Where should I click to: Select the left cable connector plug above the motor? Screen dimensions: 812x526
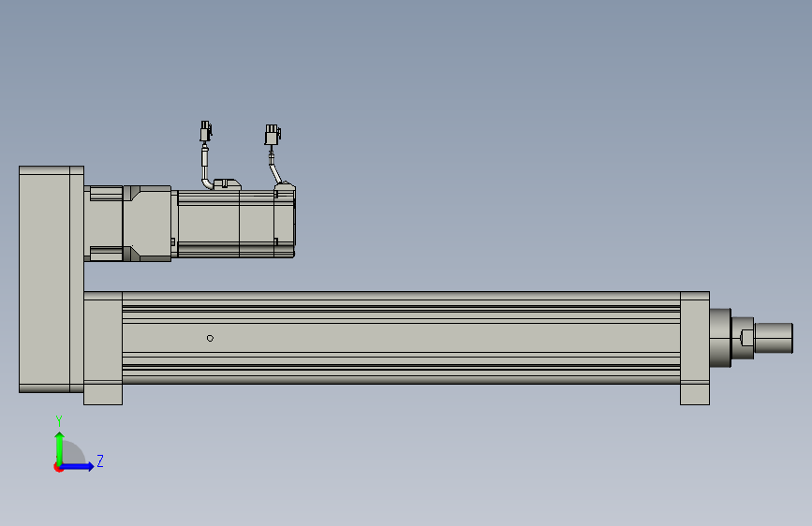(206, 131)
